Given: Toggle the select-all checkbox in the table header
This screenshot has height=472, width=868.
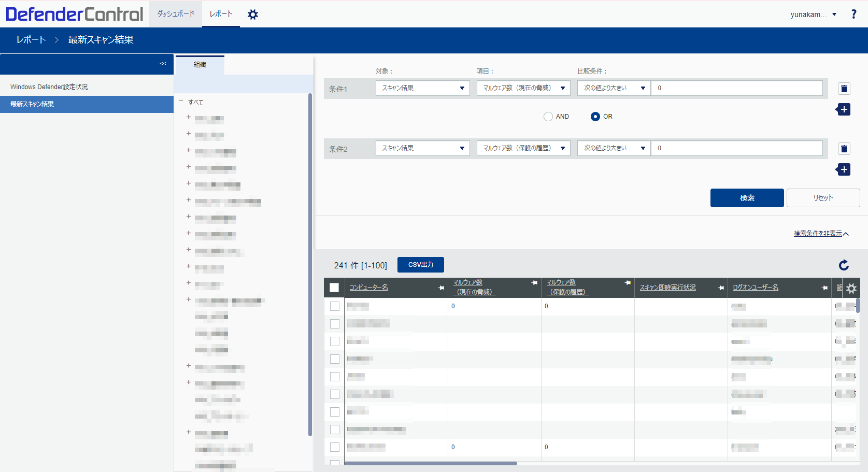Looking at the screenshot, I should click(334, 288).
